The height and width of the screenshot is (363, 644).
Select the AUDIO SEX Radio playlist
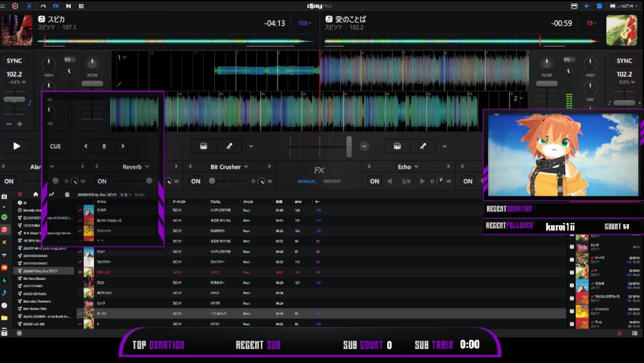point(32,294)
